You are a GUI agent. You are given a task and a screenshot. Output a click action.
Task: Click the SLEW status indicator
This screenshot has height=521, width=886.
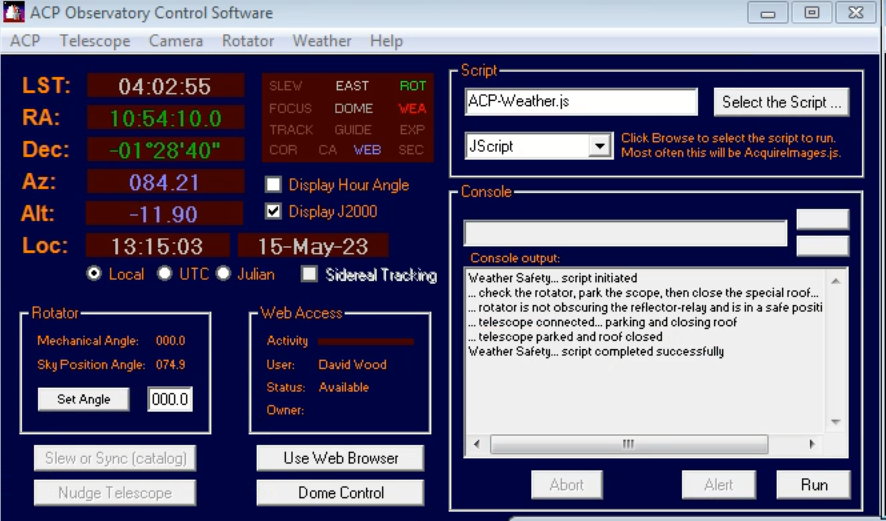285,86
